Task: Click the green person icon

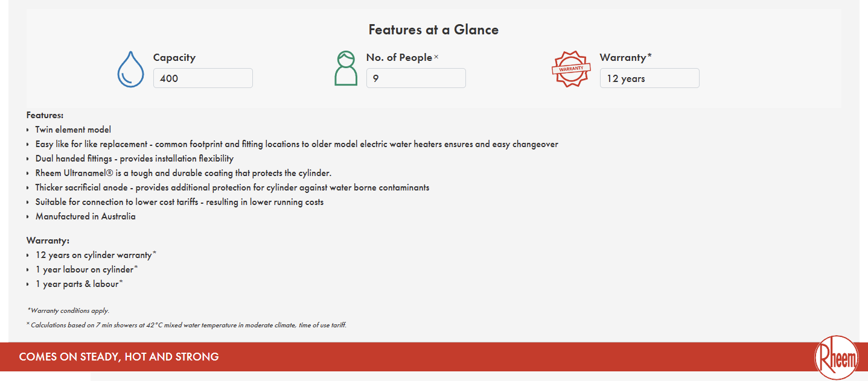Action: (x=346, y=68)
